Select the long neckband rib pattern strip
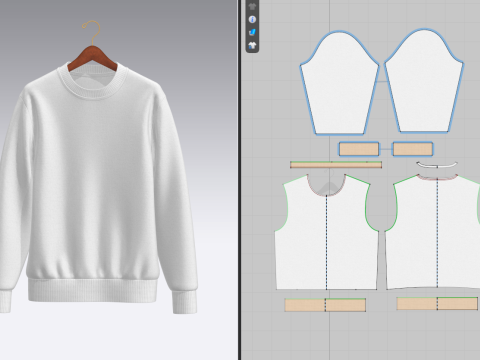The width and height of the screenshot is (480, 360). [x=336, y=165]
